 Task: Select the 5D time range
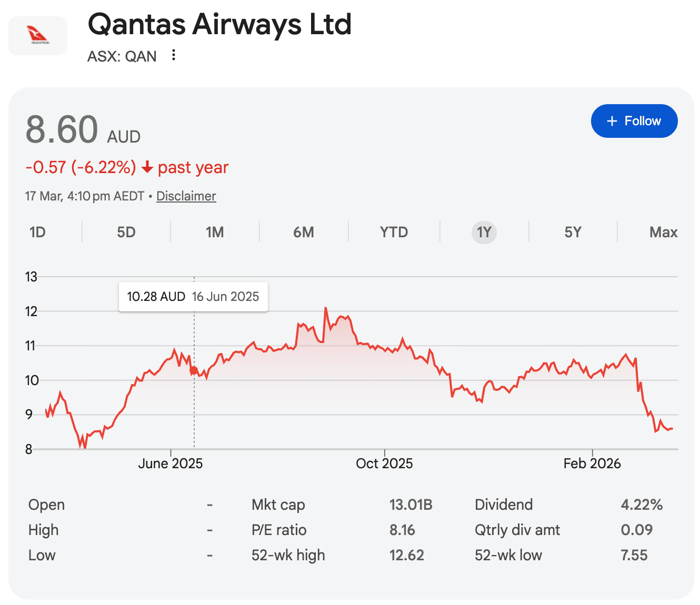[126, 232]
